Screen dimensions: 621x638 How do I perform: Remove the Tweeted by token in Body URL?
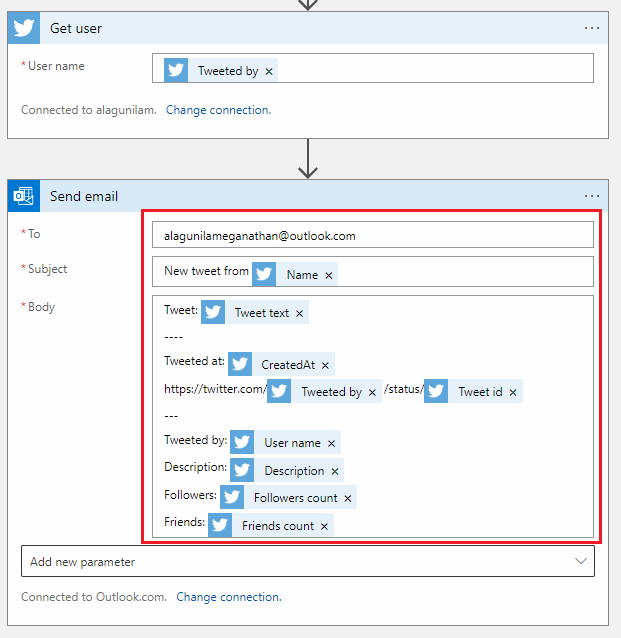click(372, 392)
